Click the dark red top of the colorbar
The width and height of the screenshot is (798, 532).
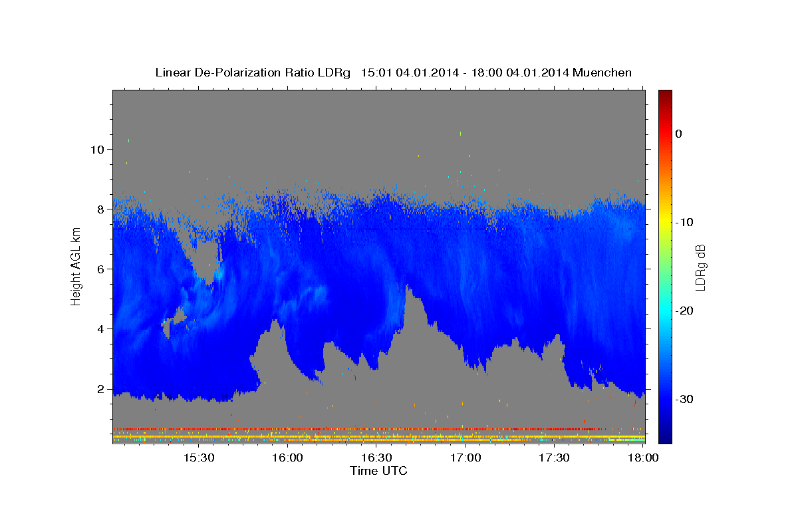[x=665, y=94]
